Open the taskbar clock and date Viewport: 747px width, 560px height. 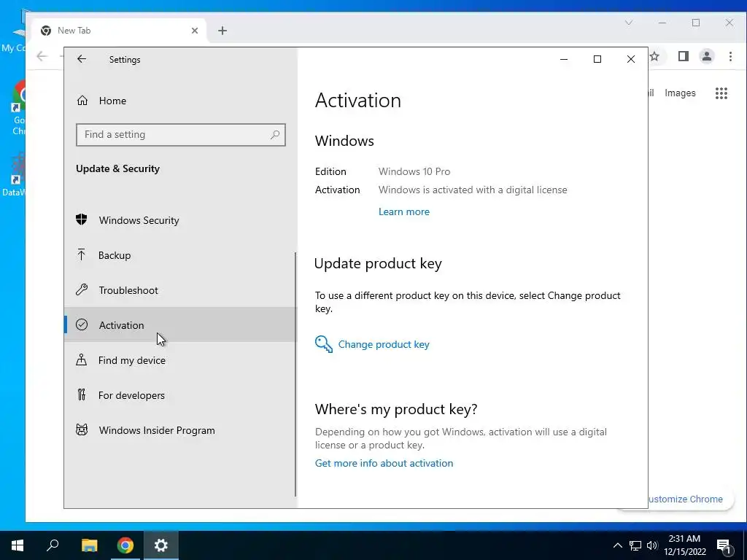[684, 545]
